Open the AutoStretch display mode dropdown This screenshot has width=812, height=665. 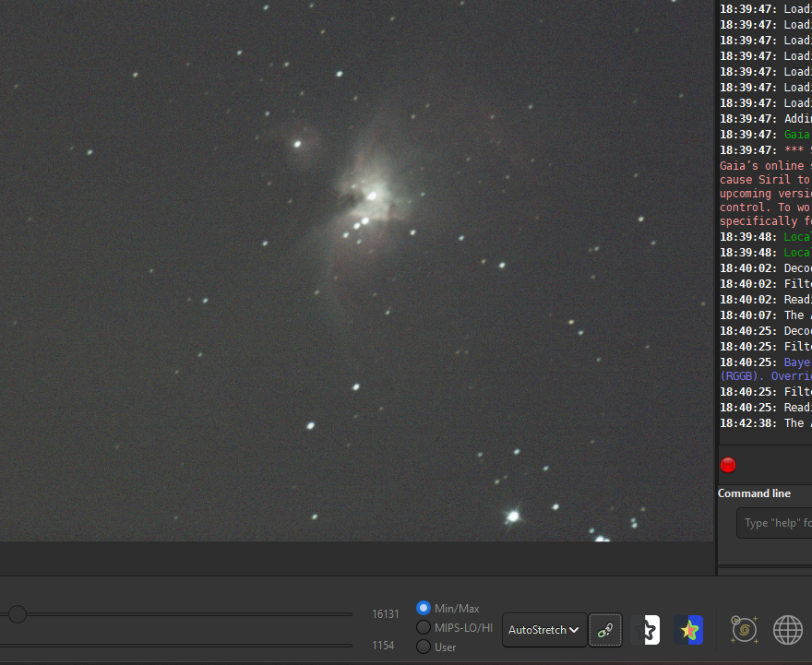tap(543, 630)
